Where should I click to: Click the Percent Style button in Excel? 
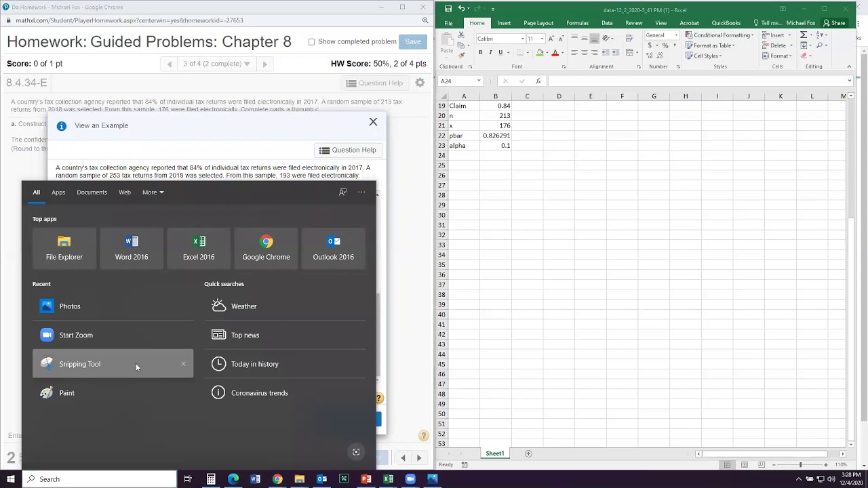665,45
